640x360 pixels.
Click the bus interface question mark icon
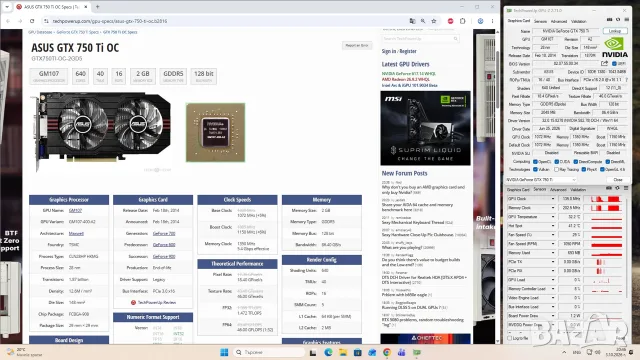[627, 80]
